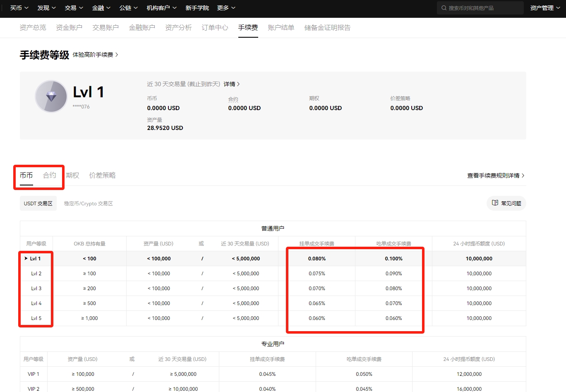Switch to the 资金账户 tab
This screenshot has height=392, width=566.
click(x=70, y=28)
